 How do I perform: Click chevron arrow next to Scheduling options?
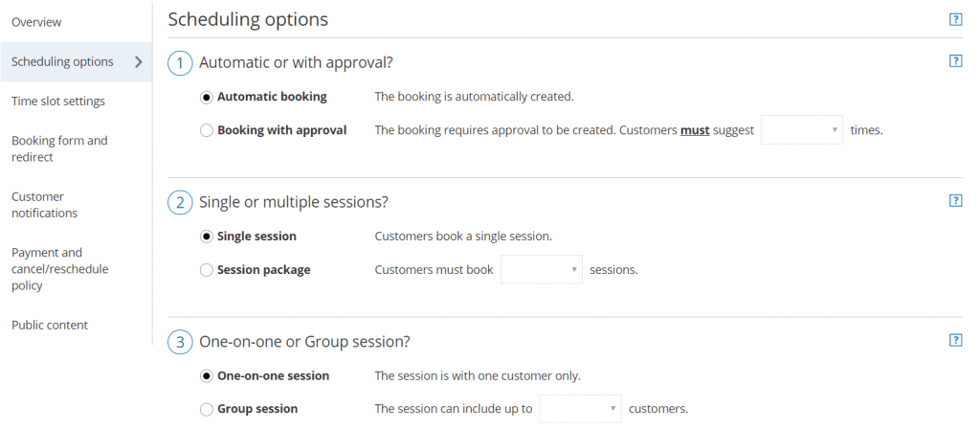(x=139, y=62)
